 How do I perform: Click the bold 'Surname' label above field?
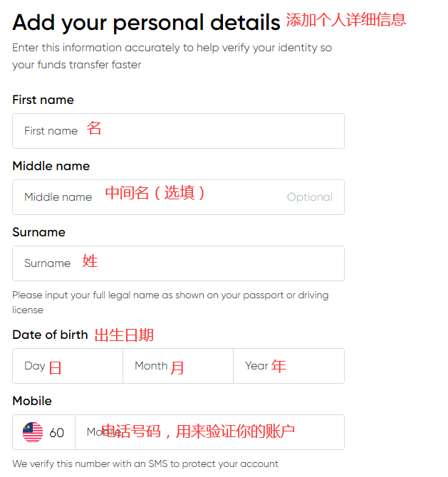click(38, 232)
